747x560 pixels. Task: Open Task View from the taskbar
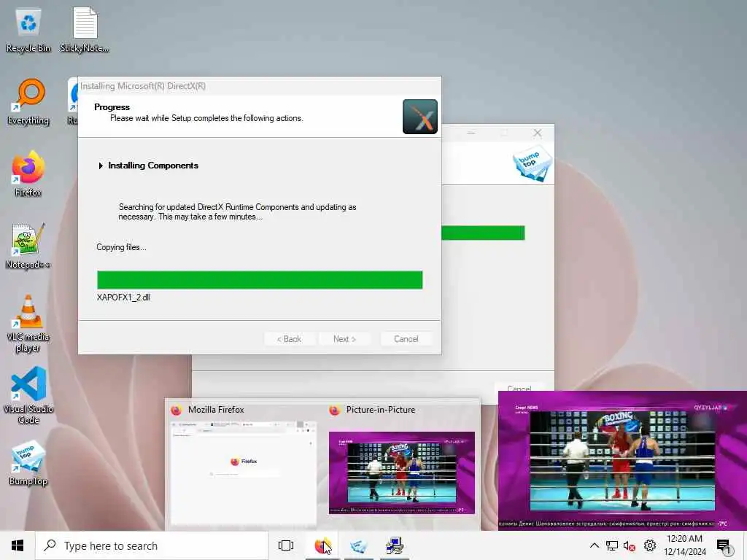point(286,545)
